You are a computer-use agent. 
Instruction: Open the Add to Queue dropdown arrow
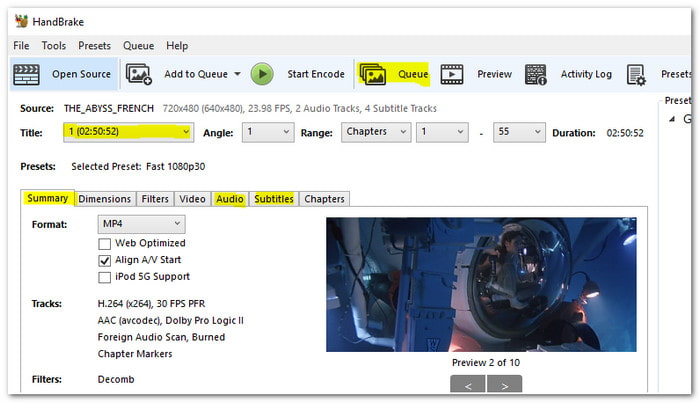coord(238,74)
